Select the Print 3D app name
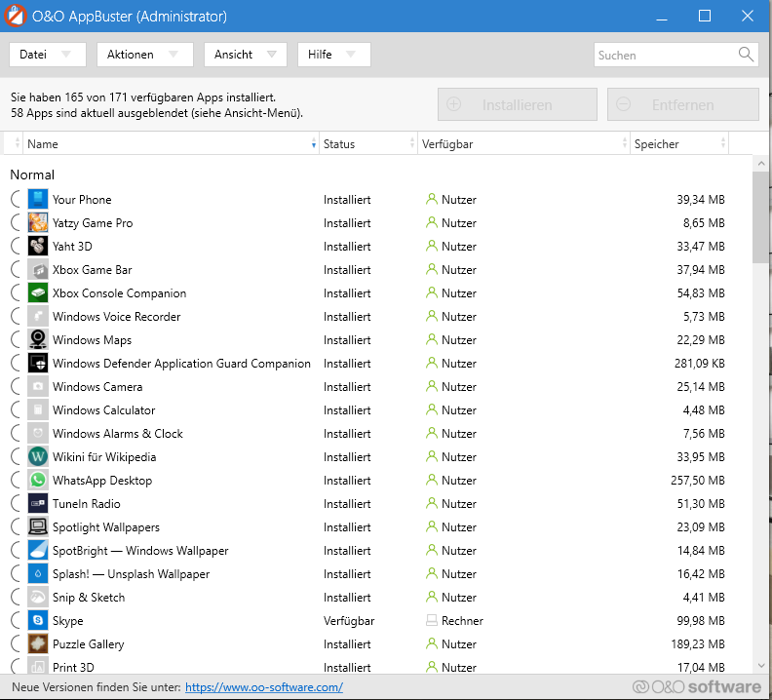 [73, 667]
